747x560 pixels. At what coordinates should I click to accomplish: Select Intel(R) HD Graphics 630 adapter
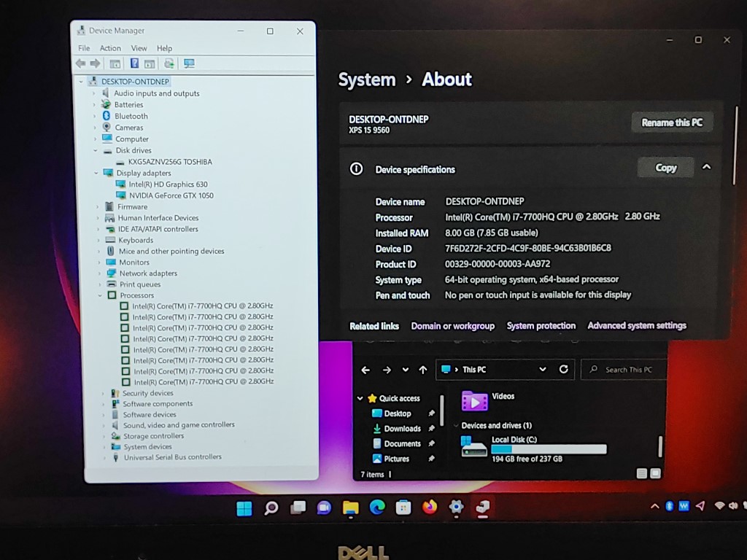169,184
